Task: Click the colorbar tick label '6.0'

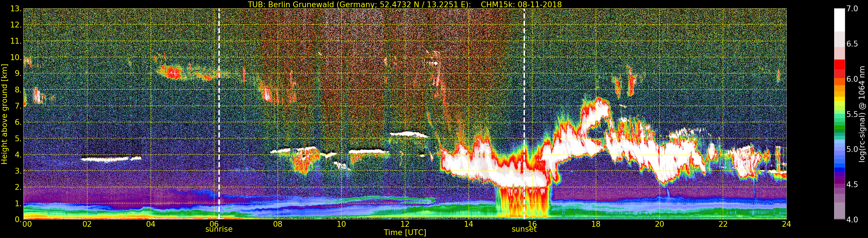Action: click(852, 79)
